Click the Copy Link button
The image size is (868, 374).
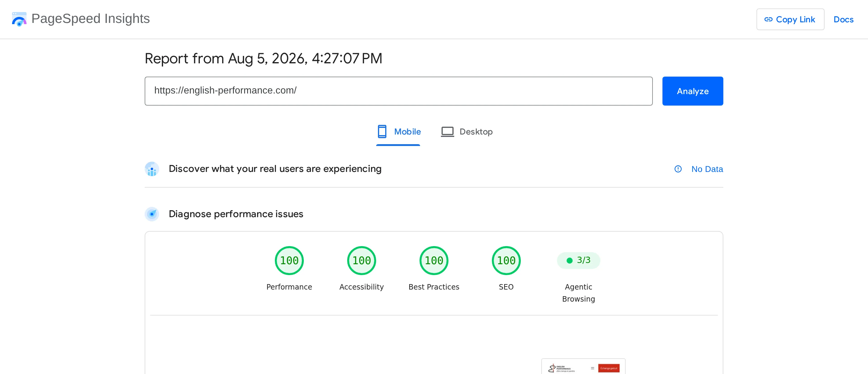tap(790, 19)
